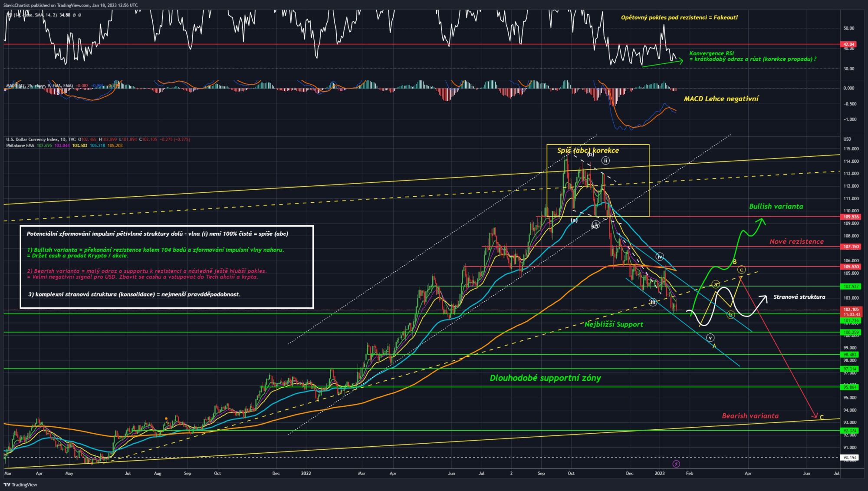Screen dimensions: 868x491
Task: Click 'Nejbližší Support' annotation
Action: coord(614,324)
